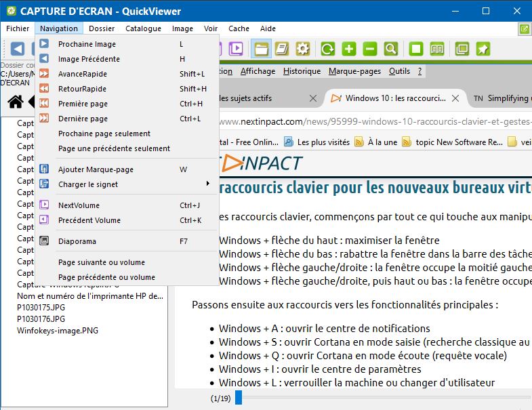532x410 pixels.
Task: Click the green zoom out minus icon
Action: (x=370, y=49)
